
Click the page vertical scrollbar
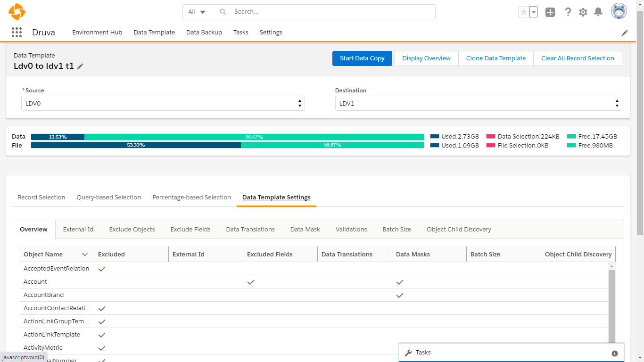coord(640,123)
